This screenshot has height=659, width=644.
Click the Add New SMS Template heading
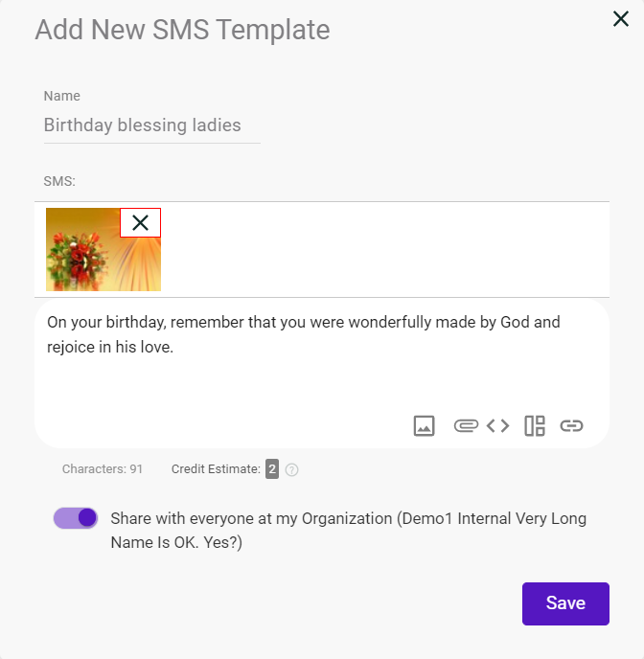point(182,30)
